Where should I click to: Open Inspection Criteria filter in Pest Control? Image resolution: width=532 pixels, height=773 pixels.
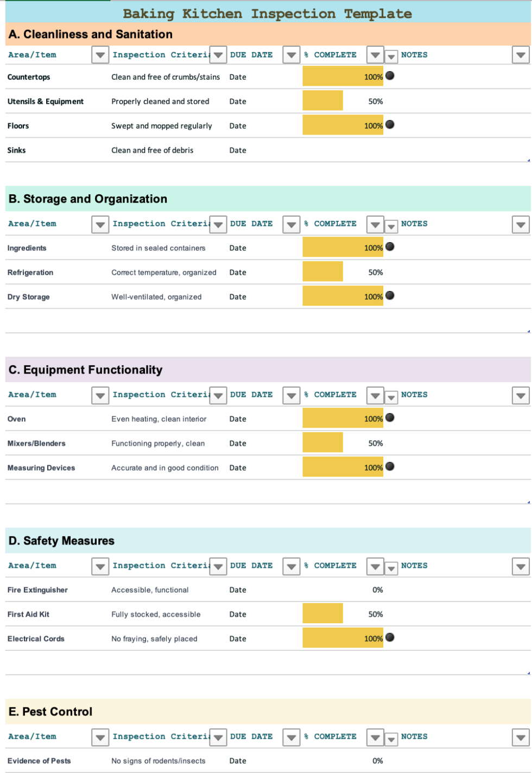click(218, 737)
